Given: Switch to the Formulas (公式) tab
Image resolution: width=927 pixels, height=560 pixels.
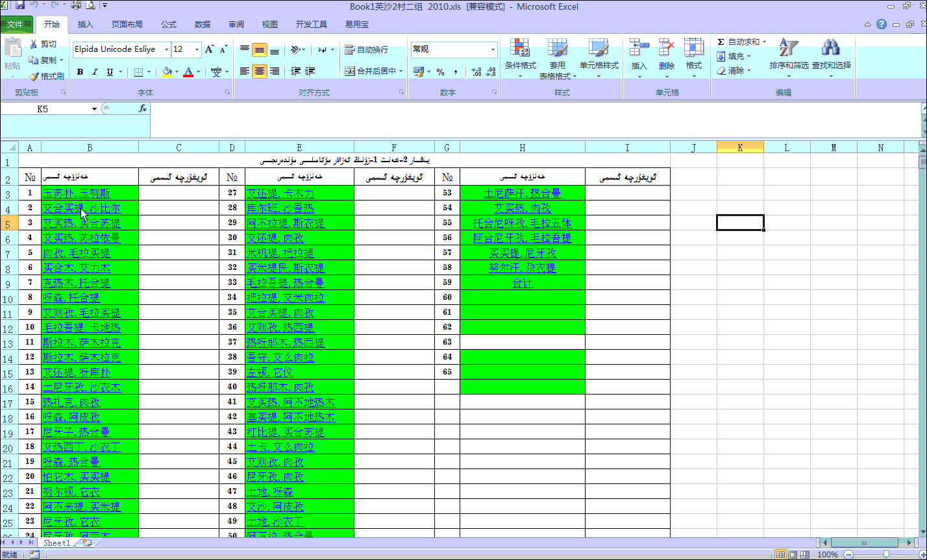Looking at the screenshot, I should pyautogui.click(x=169, y=25).
